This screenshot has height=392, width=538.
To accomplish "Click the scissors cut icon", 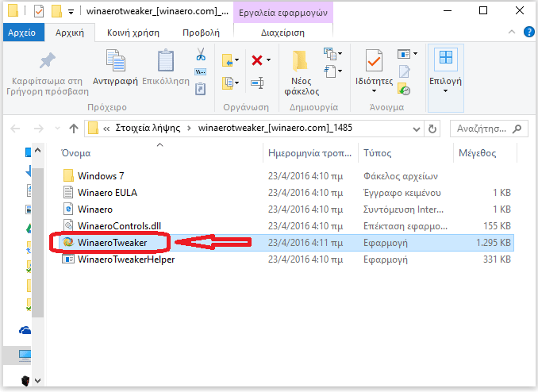I will click(201, 54).
